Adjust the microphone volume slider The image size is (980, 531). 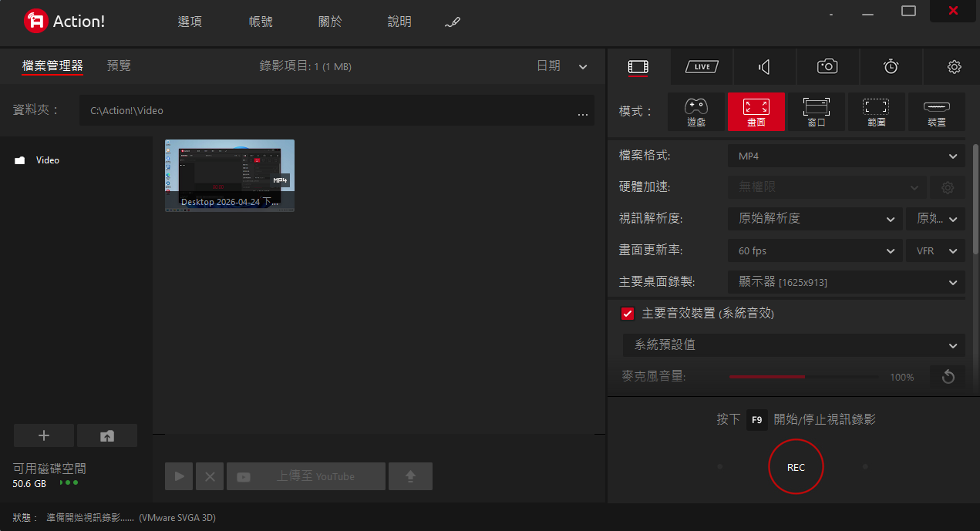pyautogui.click(x=804, y=377)
